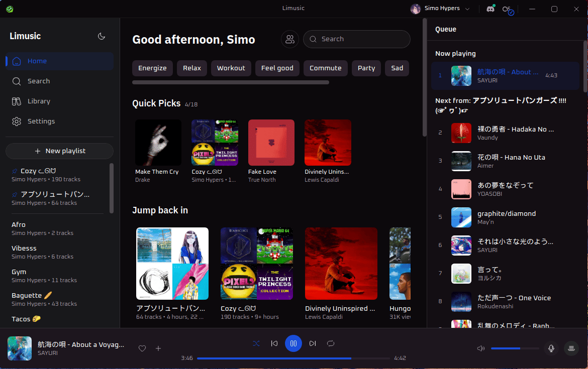Image resolution: width=588 pixels, height=369 pixels.
Task: Play Hadaka No queue track by Vaundy
Action: coord(505,133)
